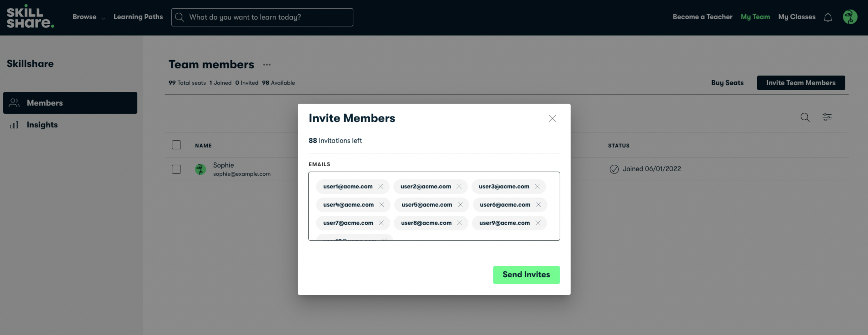Click the '88 Invitations left' text
Screen dimensions: 868x335
[x=335, y=140]
